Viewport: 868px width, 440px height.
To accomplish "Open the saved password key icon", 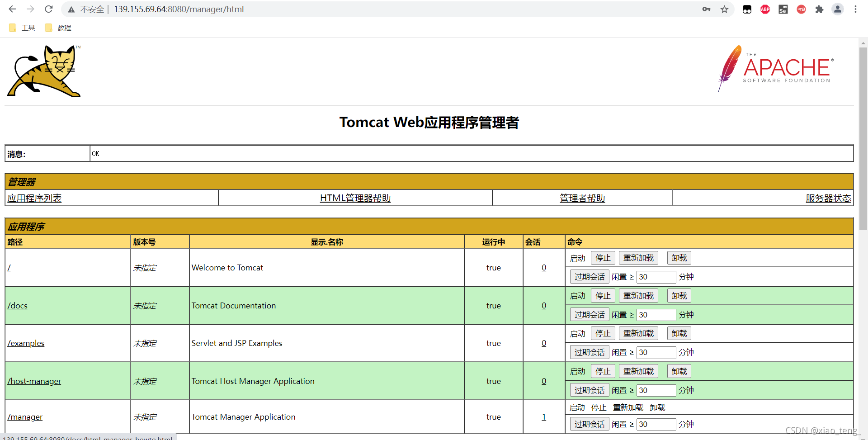I will click(x=706, y=9).
